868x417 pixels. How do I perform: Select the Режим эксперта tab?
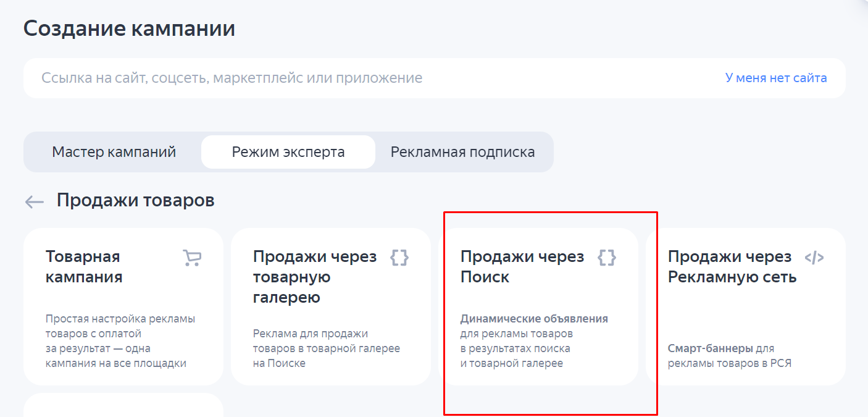click(288, 151)
